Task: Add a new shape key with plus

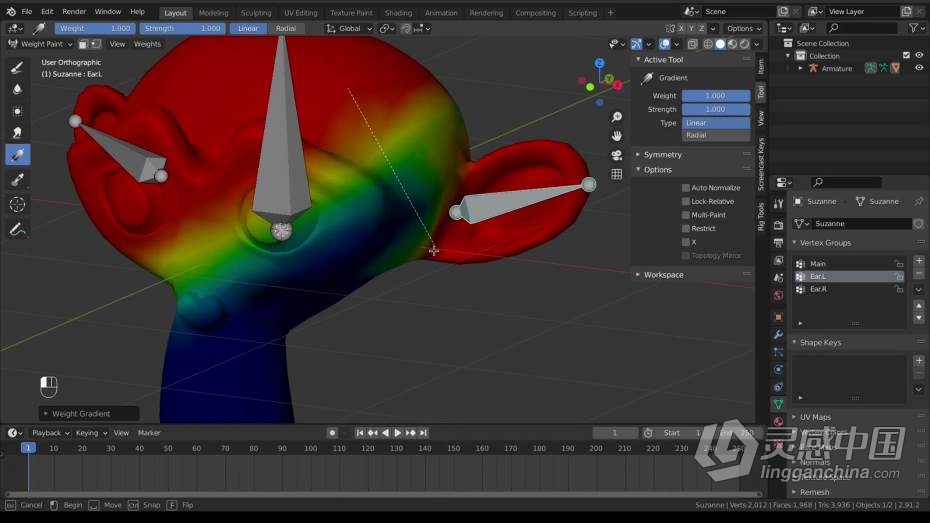Action: point(919,360)
